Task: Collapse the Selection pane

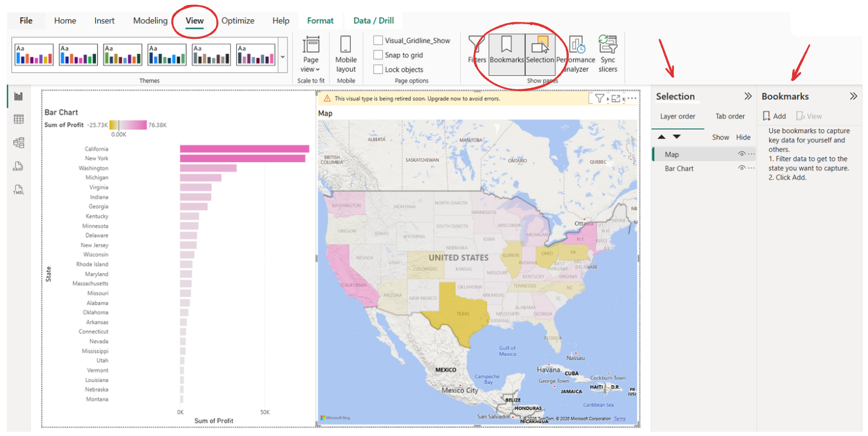Action: point(748,96)
